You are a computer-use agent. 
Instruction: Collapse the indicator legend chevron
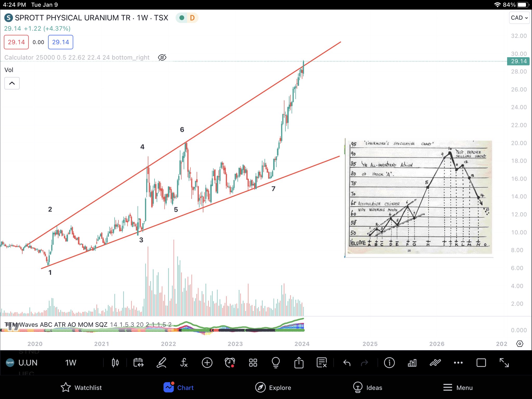pos(12,83)
